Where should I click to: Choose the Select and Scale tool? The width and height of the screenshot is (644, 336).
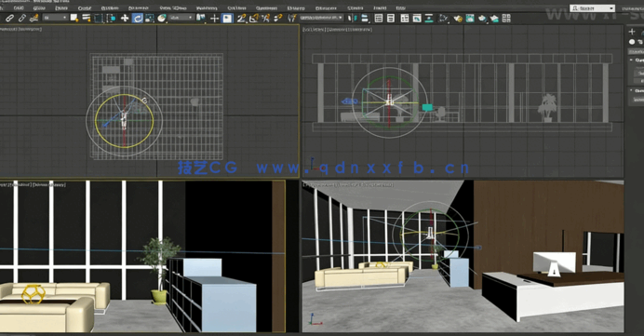coord(150,18)
